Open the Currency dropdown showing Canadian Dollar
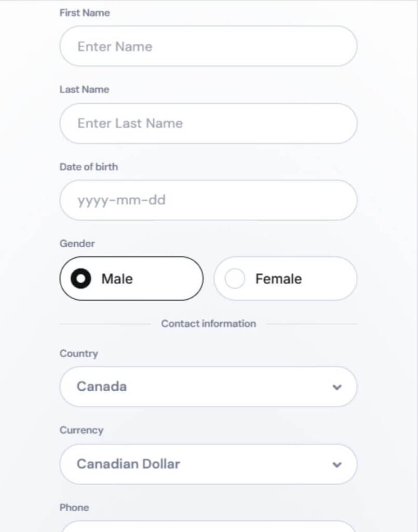The image size is (418, 532). [x=208, y=464]
